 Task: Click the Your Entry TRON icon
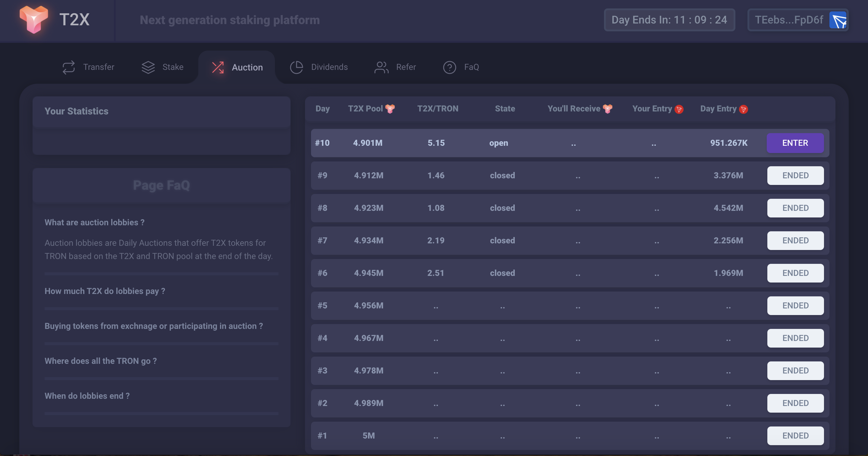pos(679,109)
